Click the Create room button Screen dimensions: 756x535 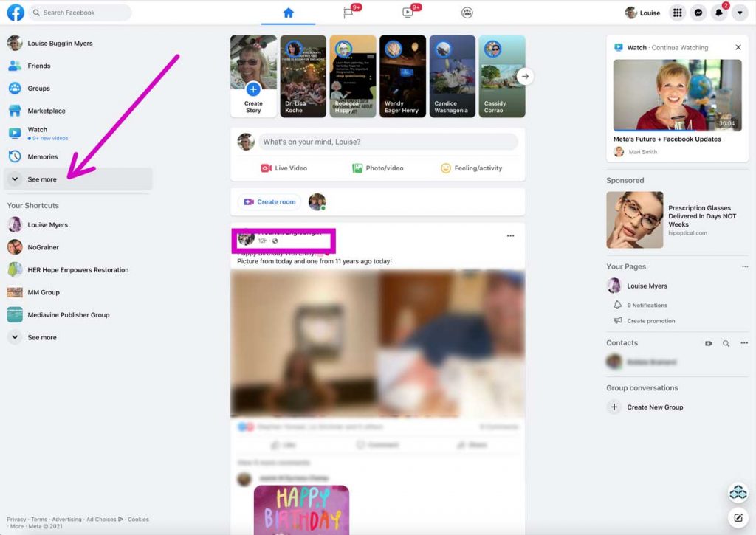[269, 201]
